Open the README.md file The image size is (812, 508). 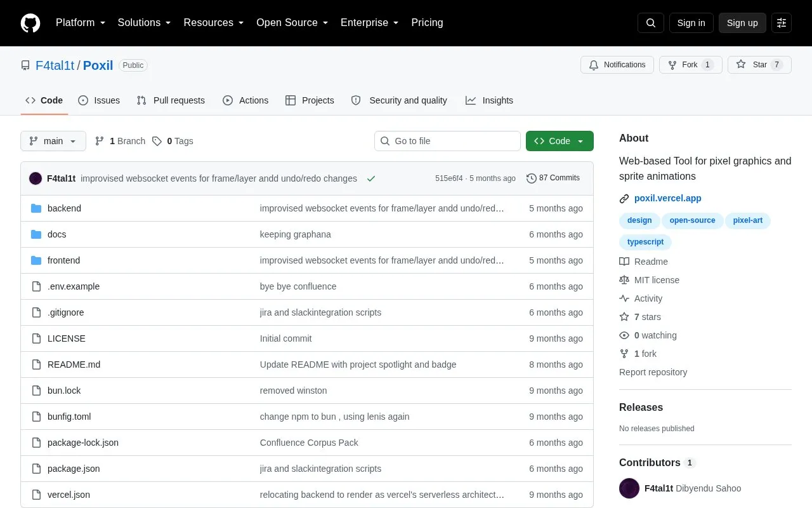[74, 364]
